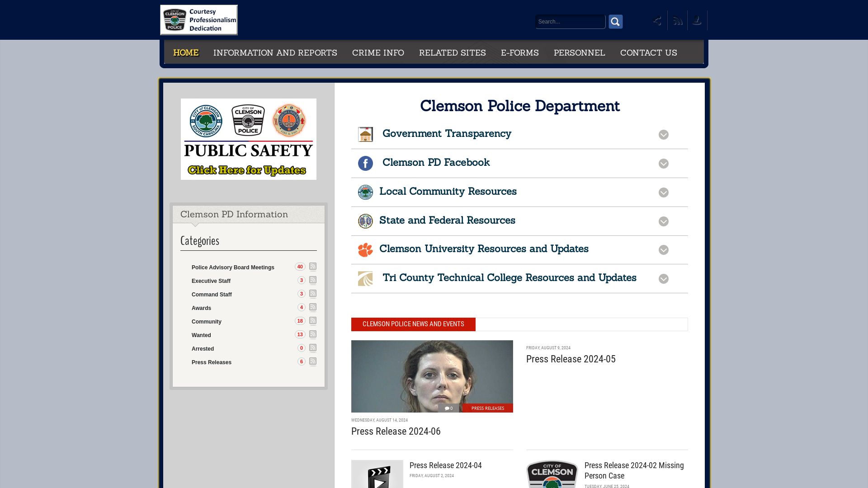The image size is (868, 488).
Task: Open Press Release 2024-04 article
Action: [445, 465]
